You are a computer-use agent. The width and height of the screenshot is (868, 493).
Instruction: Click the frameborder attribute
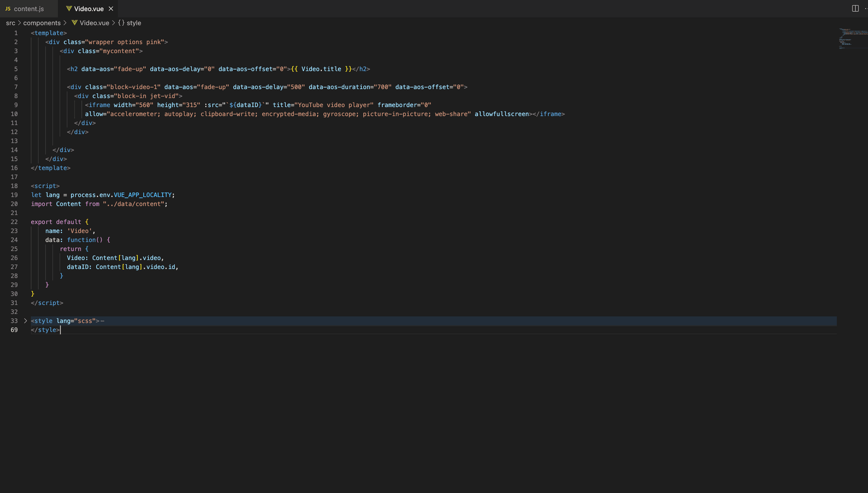tap(397, 105)
